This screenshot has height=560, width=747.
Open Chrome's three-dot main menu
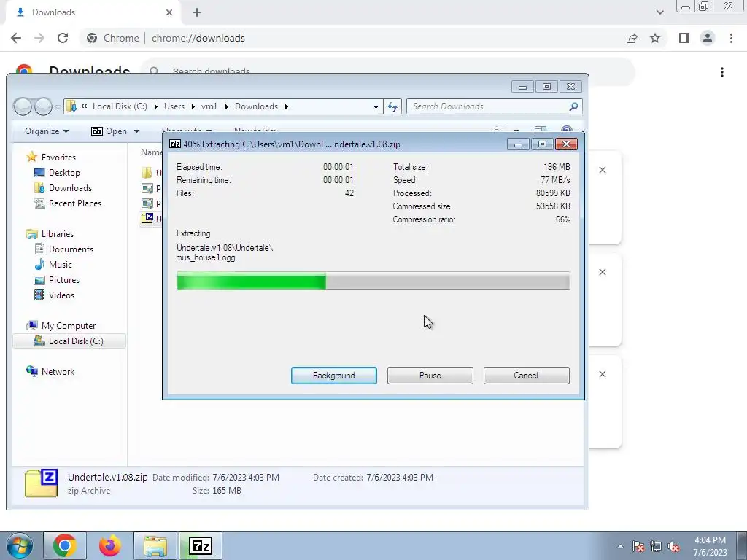[731, 38]
